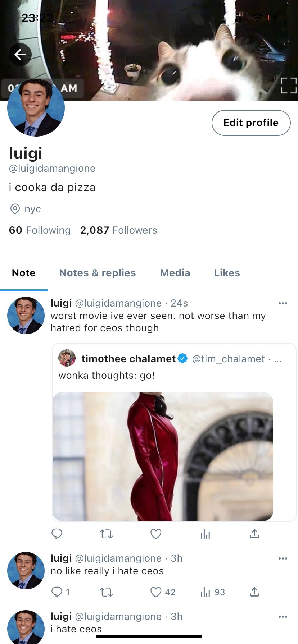Tap the fullscreen expand icon on banner

(x=289, y=86)
